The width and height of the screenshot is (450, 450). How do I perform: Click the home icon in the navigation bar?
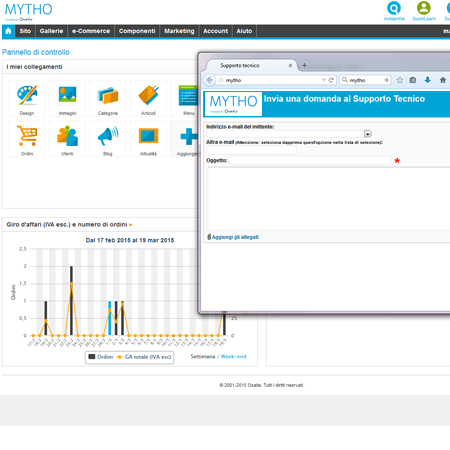coord(8,31)
